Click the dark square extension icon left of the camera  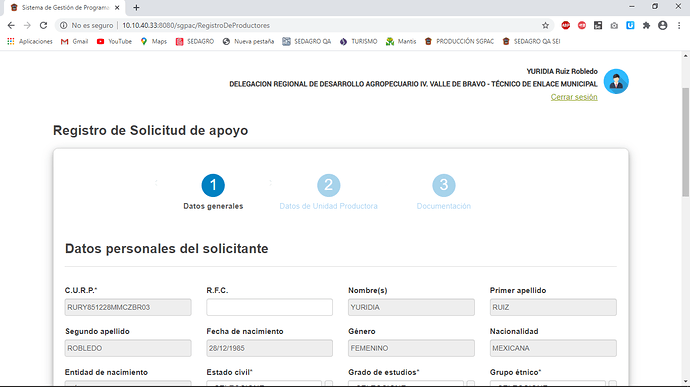click(x=598, y=26)
